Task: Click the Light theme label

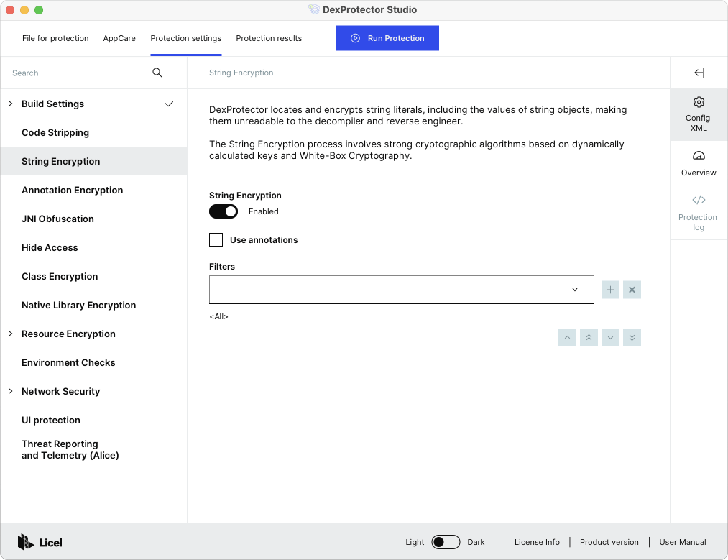Action: 415,542
